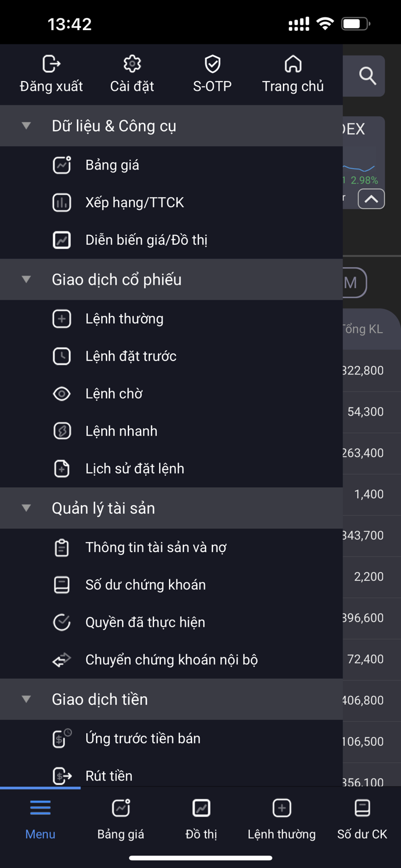Viewport: 401px width, 868px height.
Task: Collapse the index panel with the up chevron
Action: (x=371, y=198)
